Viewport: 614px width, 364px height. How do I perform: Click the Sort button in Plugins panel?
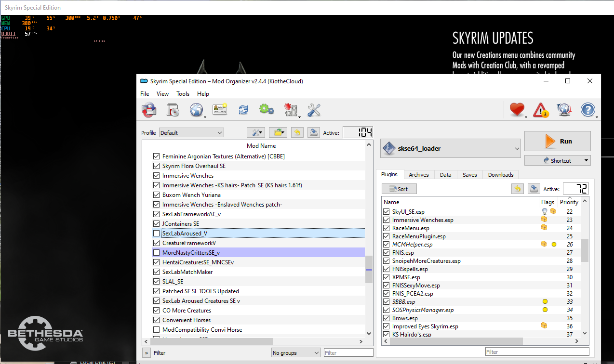point(399,189)
